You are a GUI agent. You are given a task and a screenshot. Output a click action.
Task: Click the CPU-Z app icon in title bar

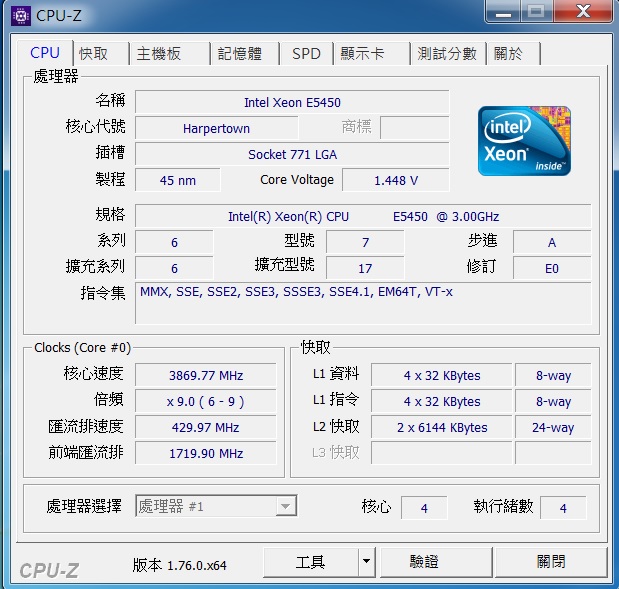tap(21, 16)
